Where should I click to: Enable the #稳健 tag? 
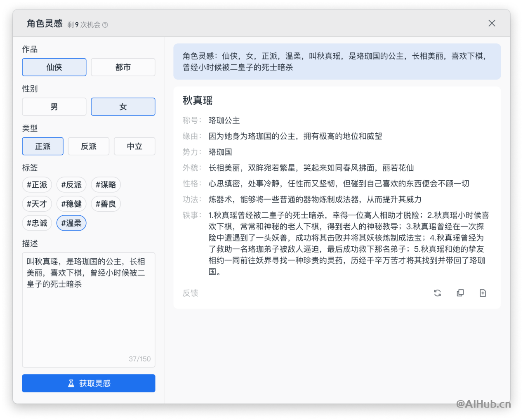coord(71,204)
